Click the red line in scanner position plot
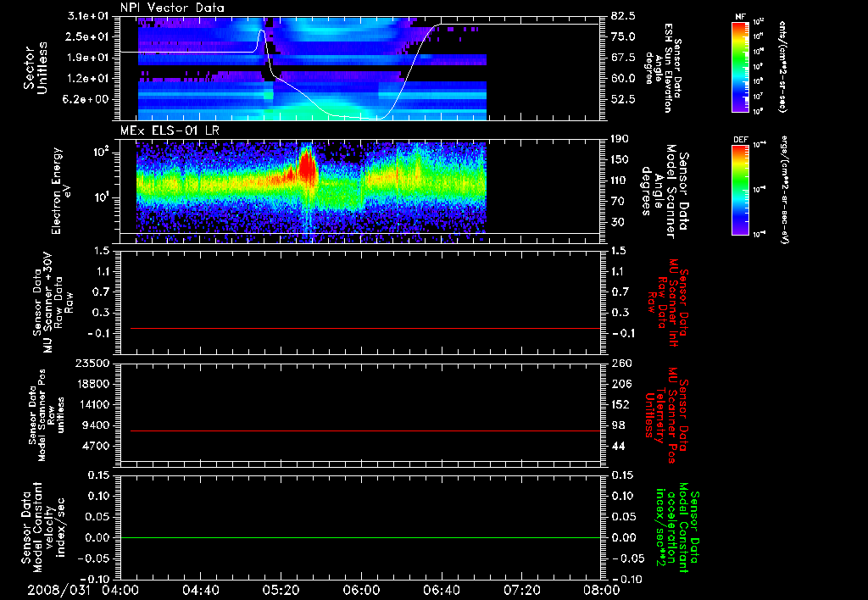The width and height of the screenshot is (868, 600). point(365,431)
